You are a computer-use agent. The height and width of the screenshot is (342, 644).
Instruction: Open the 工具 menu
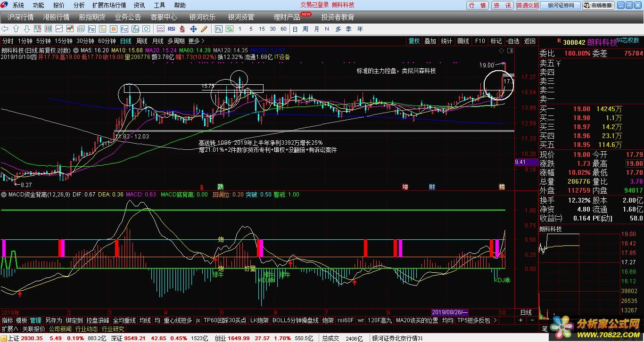160,5
